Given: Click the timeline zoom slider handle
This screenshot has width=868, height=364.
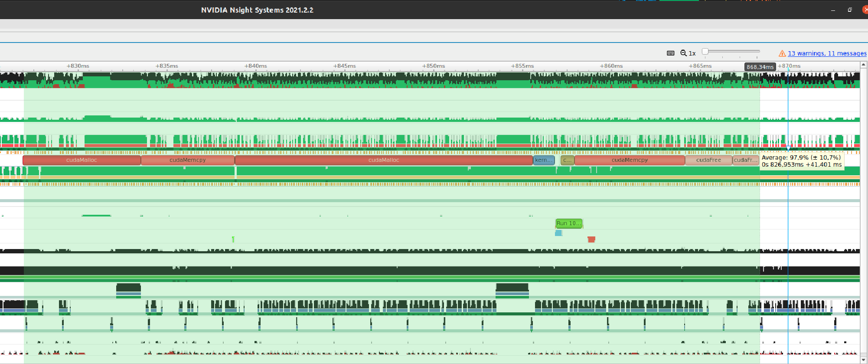Looking at the screenshot, I should pos(705,52).
